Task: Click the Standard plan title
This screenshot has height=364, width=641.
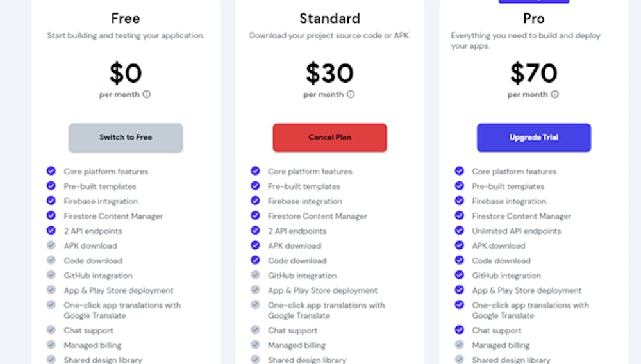Action: tap(329, 19)
